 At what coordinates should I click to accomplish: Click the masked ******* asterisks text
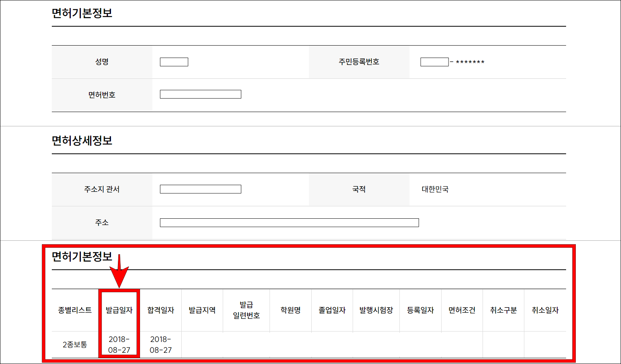tap(470, 62)
